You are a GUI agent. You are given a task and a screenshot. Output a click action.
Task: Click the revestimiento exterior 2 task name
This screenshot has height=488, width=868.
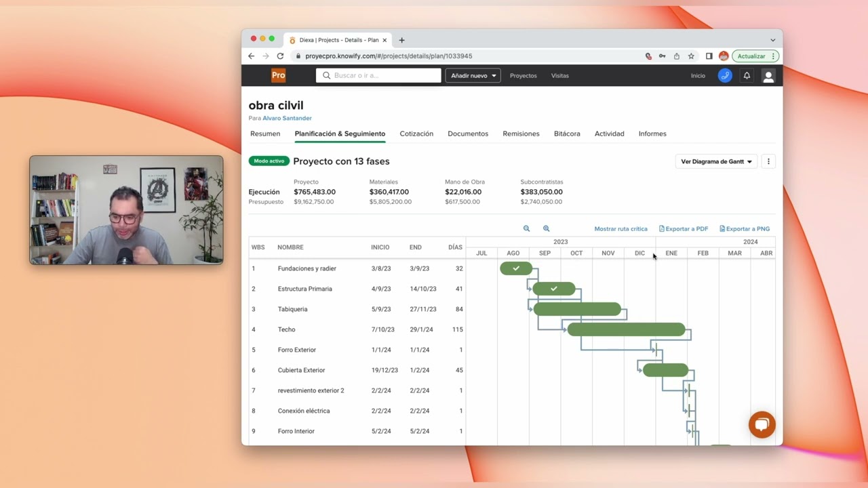(311, 390)
